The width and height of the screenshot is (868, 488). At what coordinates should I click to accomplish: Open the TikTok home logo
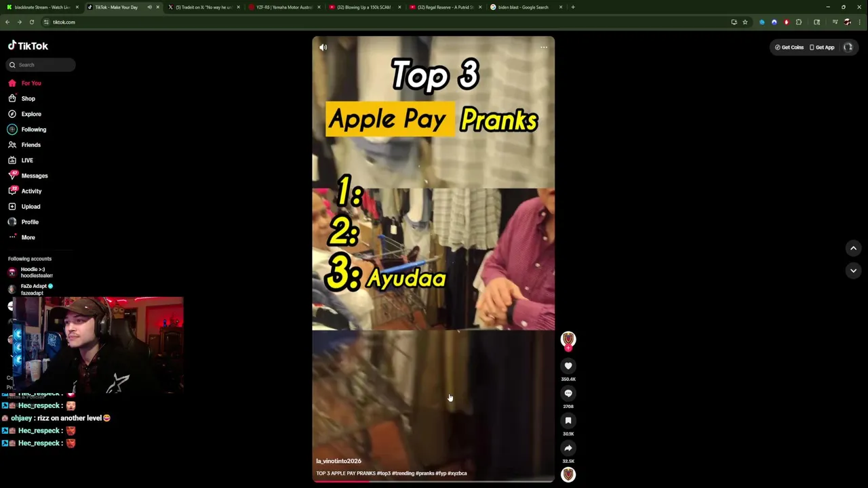[x=28, y=46]
